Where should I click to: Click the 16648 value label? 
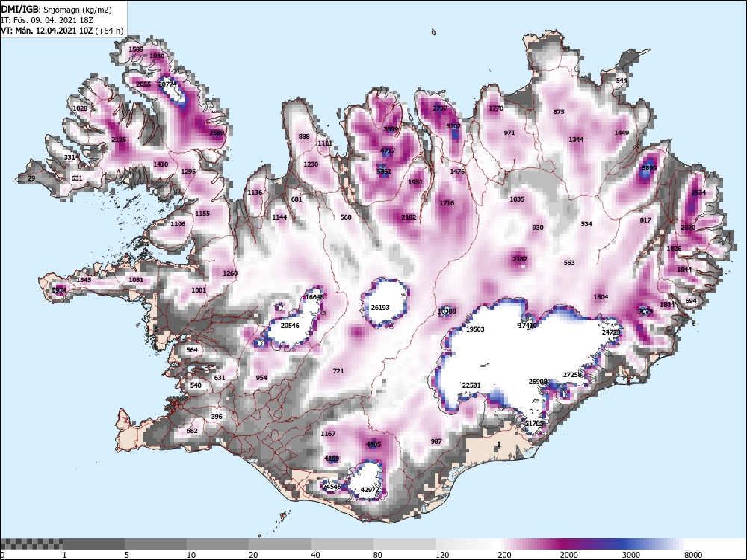[x=314, y=297]
